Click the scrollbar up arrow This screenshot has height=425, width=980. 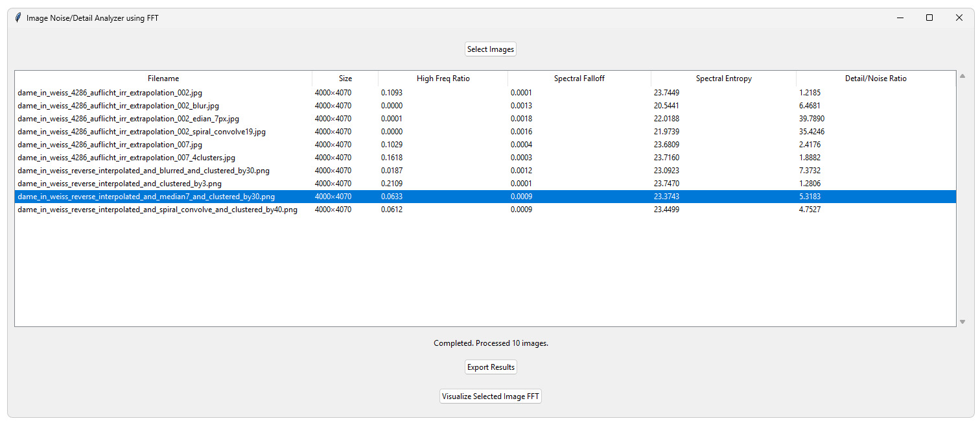coord(962,76)
